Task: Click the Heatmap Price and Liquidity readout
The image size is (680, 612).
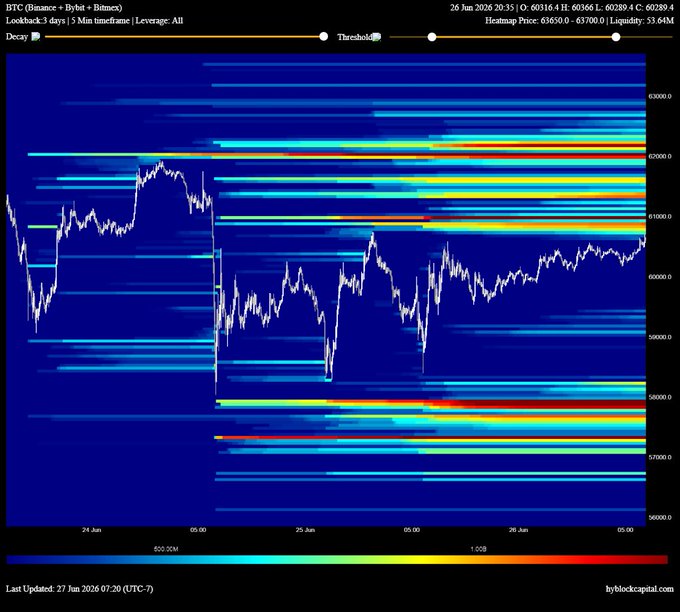Action: 579,20
